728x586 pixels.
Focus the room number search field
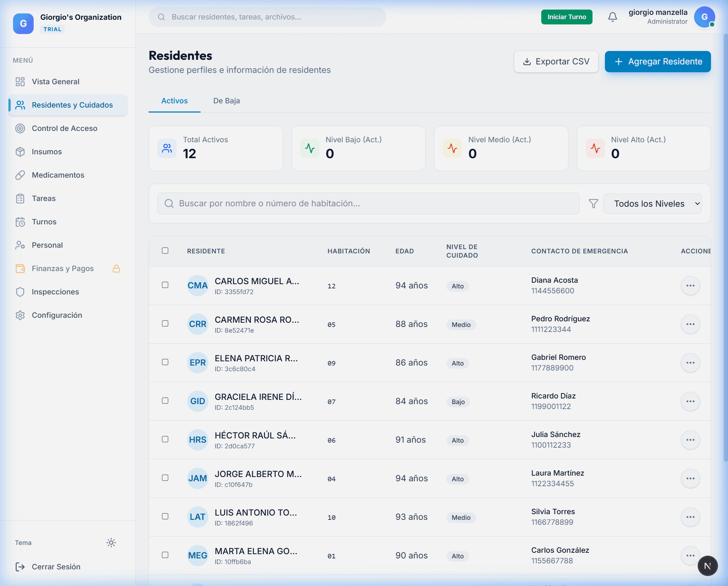[368, 203]
